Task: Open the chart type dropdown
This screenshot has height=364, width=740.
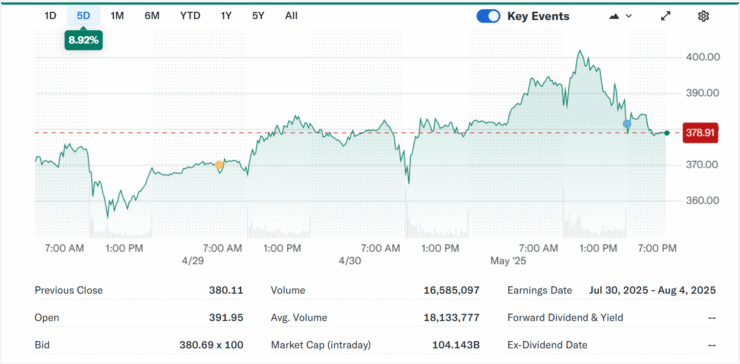Action: 620,16
